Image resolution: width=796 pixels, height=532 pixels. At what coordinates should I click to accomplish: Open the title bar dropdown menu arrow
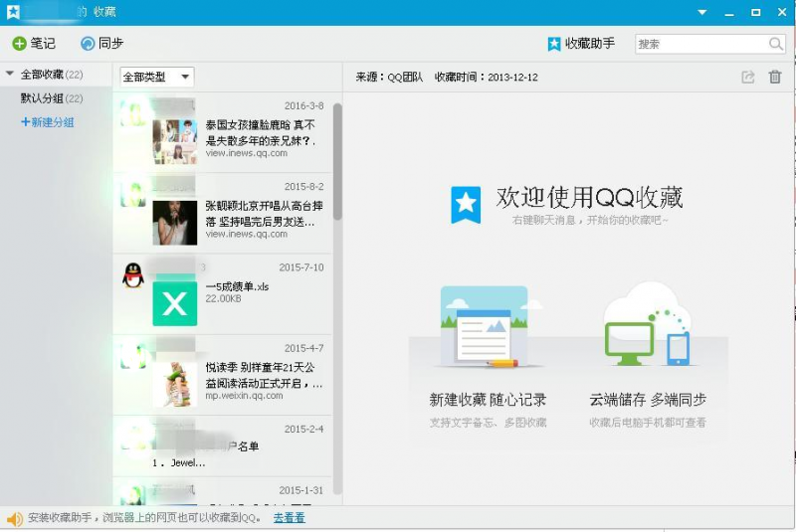(702, 12)
